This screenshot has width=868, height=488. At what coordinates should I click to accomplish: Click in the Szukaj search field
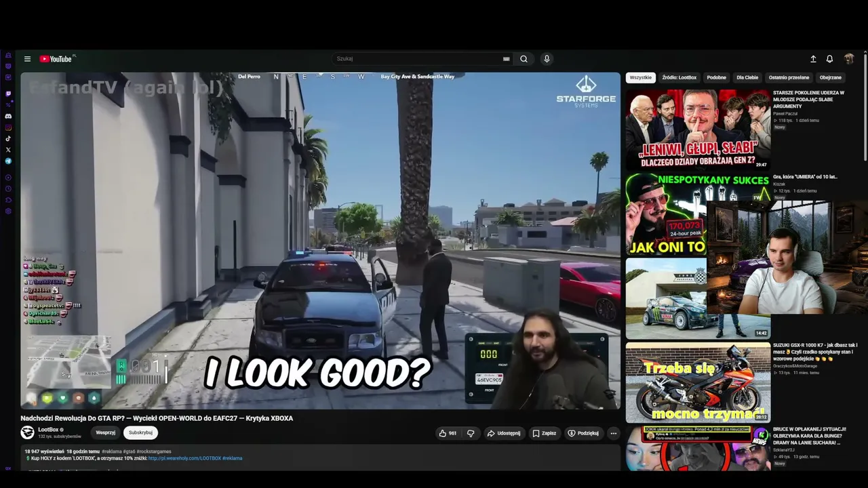tap(418, 59)
